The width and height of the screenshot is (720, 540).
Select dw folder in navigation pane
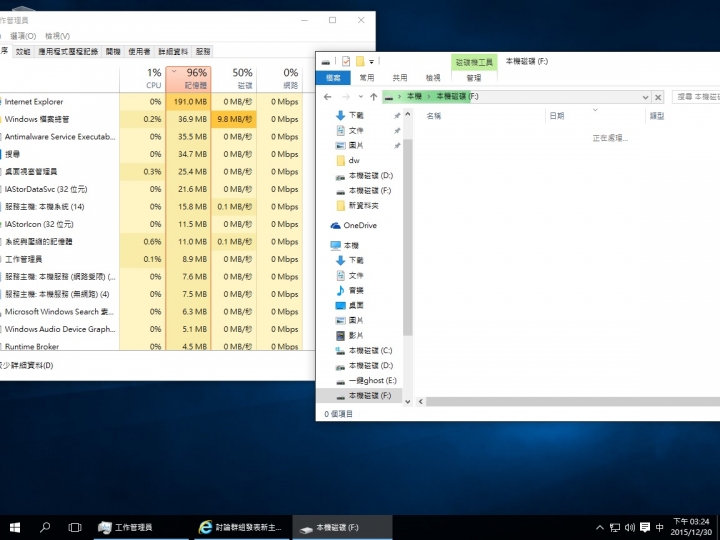[354, 160]
